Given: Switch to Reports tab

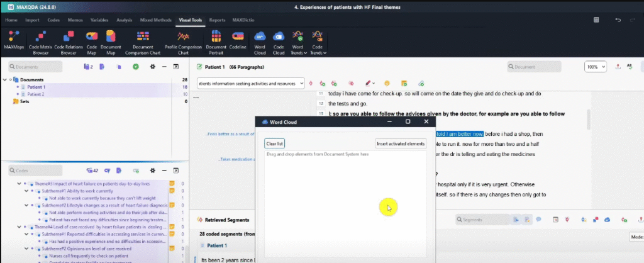Looking at the screenshot, I should pyautogui.click(x=217, y=20).
